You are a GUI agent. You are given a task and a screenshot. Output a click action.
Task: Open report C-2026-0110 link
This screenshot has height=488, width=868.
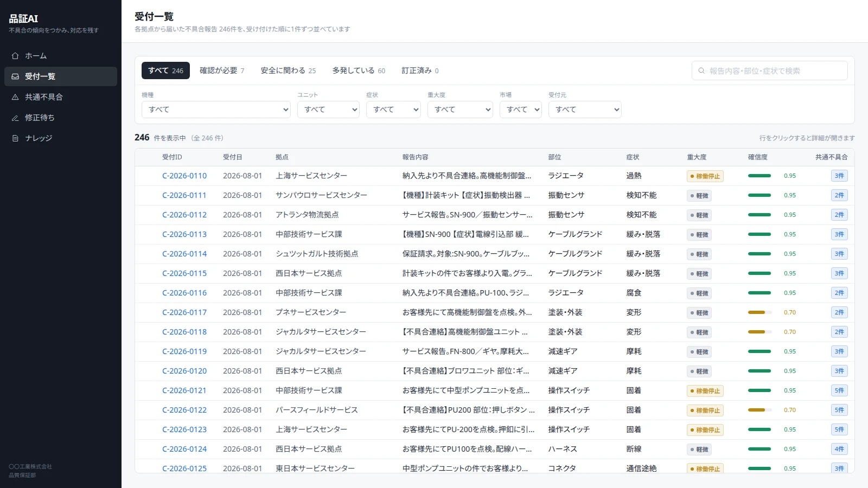pyautogui.click(x=184, y=176)
